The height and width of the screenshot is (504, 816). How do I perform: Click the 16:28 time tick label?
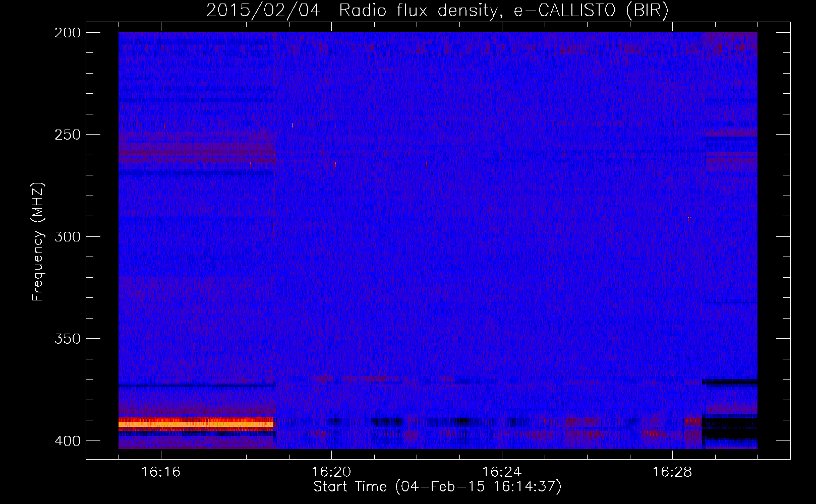click(672, 472)
